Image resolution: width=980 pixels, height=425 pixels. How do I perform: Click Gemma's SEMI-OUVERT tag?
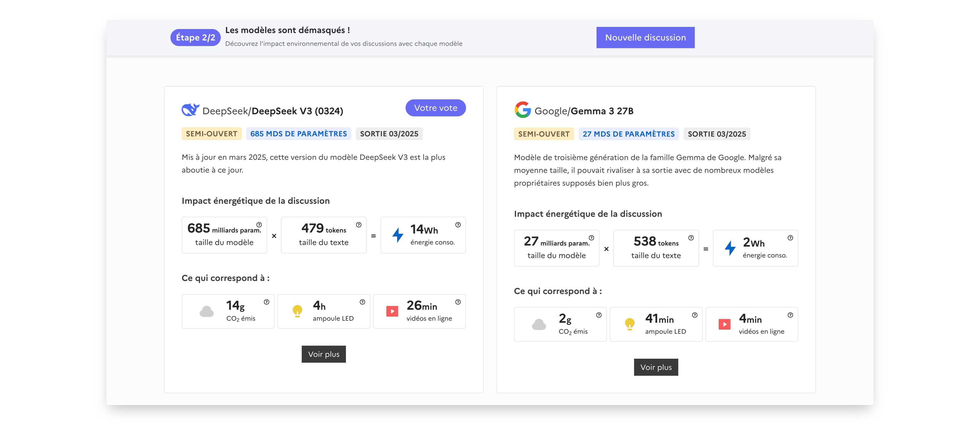[x=544, y=134]
